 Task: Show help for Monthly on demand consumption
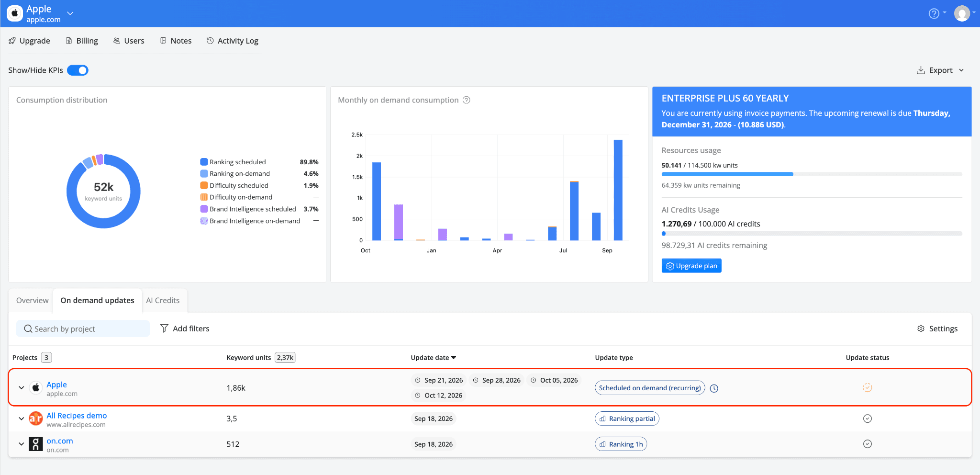click(467, 100)
